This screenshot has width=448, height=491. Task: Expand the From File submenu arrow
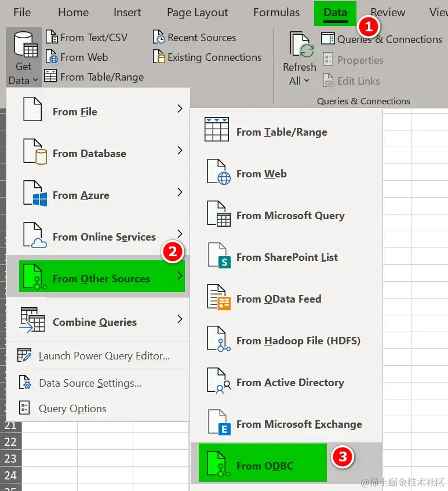click(x=180, y=108)
